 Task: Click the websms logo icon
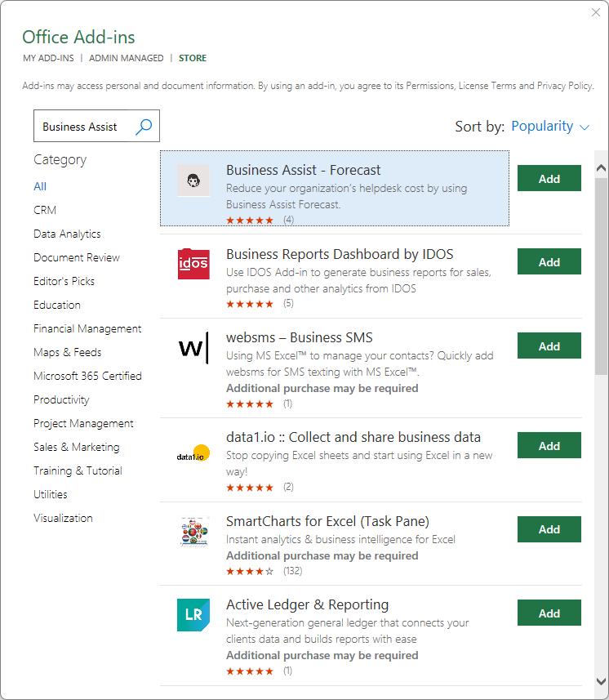click(x=193, y=348)
